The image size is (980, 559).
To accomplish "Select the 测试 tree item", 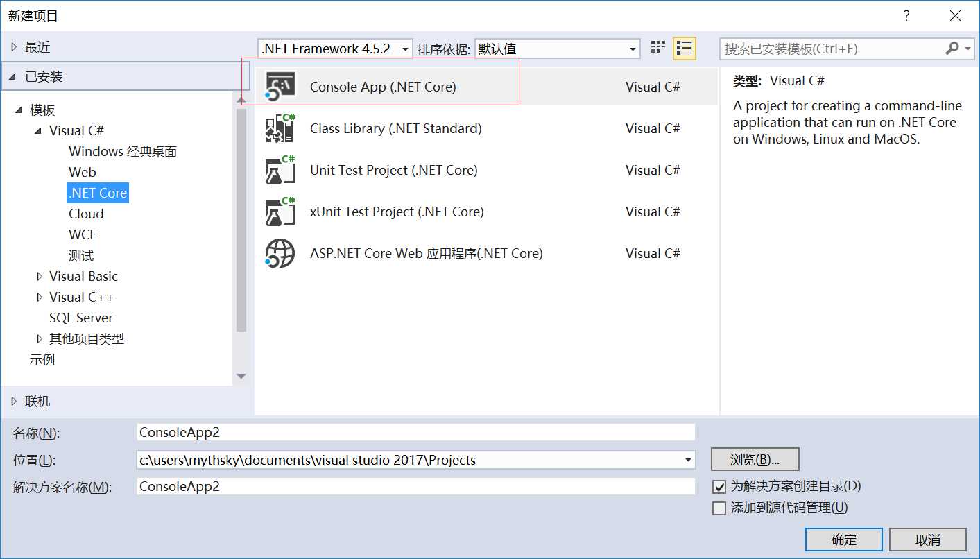I will pos(81,255).
